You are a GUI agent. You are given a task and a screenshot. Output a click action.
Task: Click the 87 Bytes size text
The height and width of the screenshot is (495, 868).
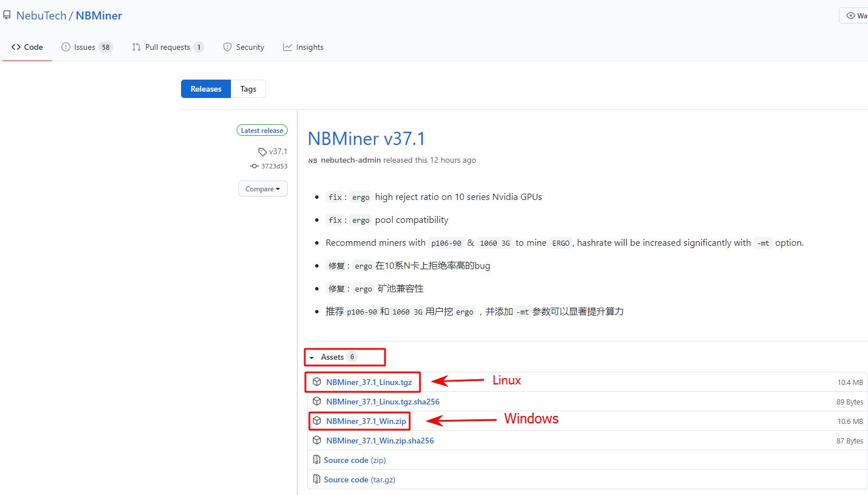850,441
